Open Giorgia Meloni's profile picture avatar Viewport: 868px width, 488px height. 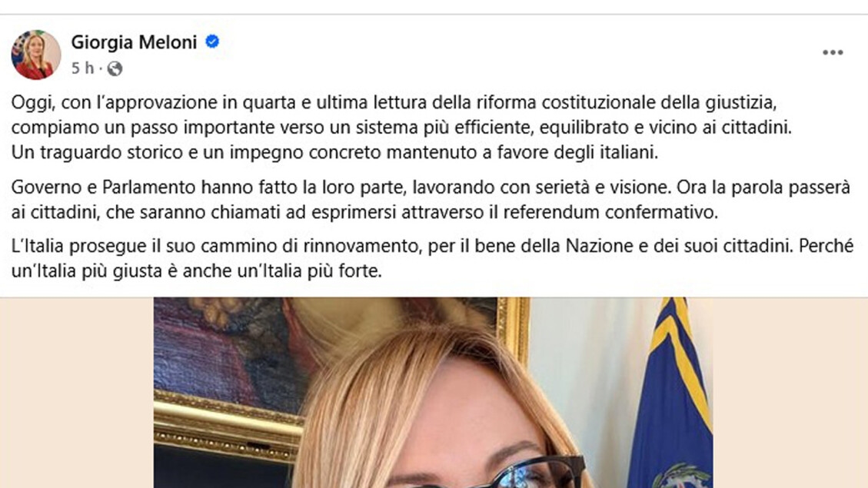click(36, 55)
